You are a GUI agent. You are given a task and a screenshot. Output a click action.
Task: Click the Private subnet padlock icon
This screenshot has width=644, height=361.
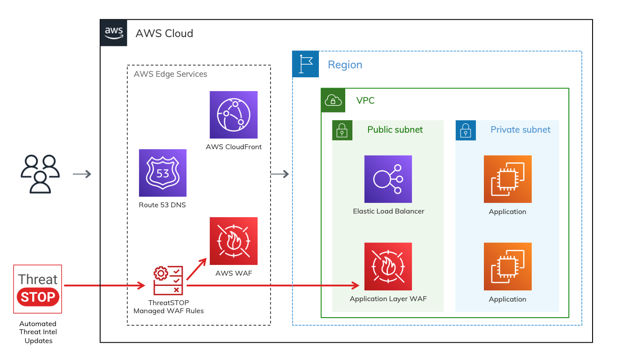pyautogui.click(x=466, y=130)
